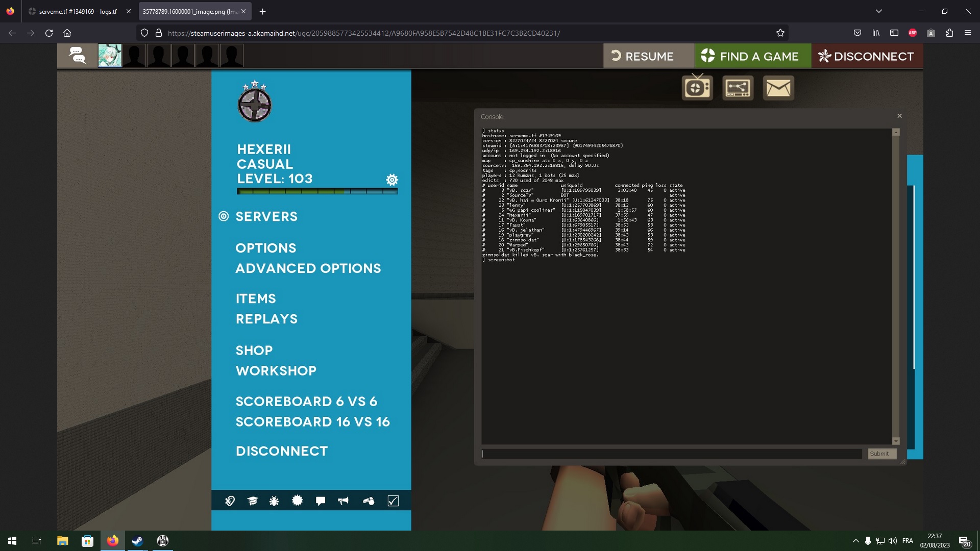Viewport: 980px width, 551px height.
Task: Click the console scrollbar down arrow
Action: [x=896, y=441]
